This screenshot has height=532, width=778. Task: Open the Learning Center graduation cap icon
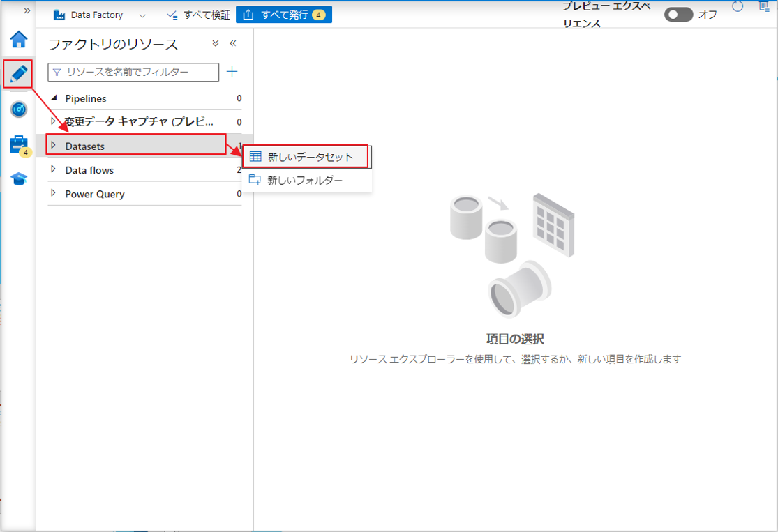pyautogui.click(x=19, y=180)
